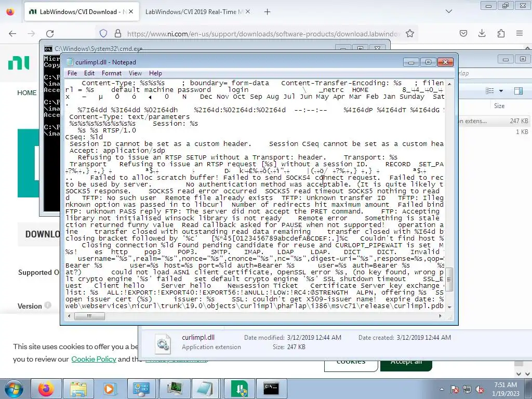Click the Date modified value in details pane
The image size is (532, 399).
pos(314,338)
